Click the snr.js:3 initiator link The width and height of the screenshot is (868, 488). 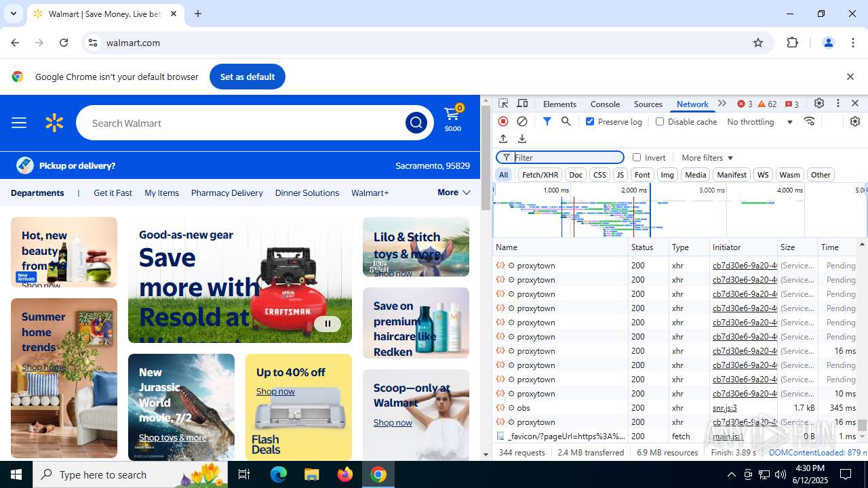725,407
